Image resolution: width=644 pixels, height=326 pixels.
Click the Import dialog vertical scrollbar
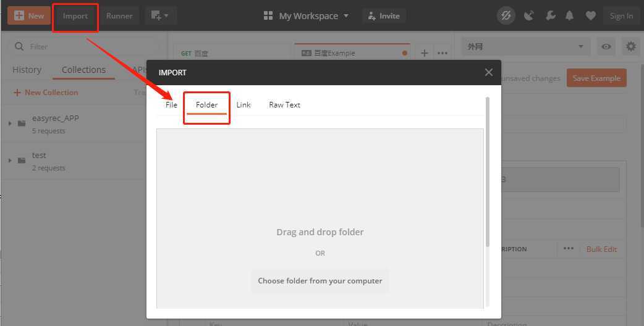coord(488,172)
